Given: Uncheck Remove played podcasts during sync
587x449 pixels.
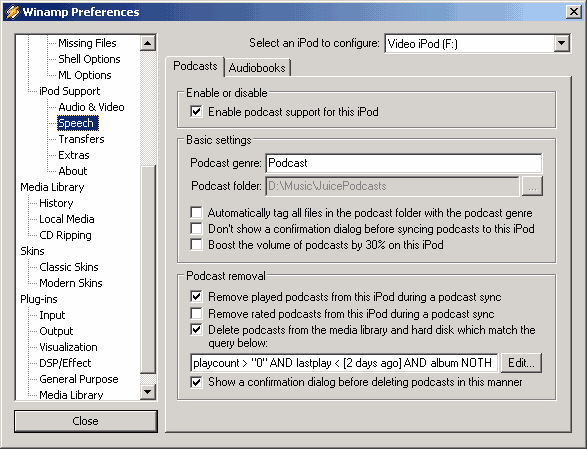Looking at the screenshot, I should pos(197,297).
